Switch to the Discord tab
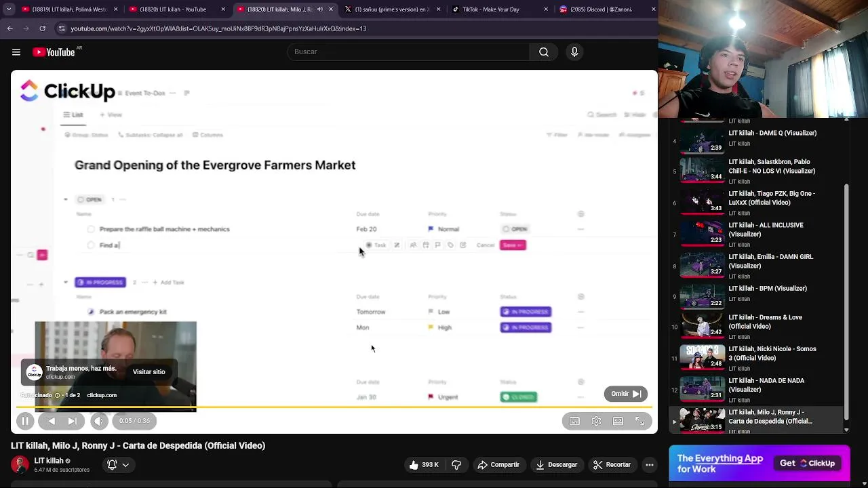The image size is (868, 488). (x=607, y=9)
